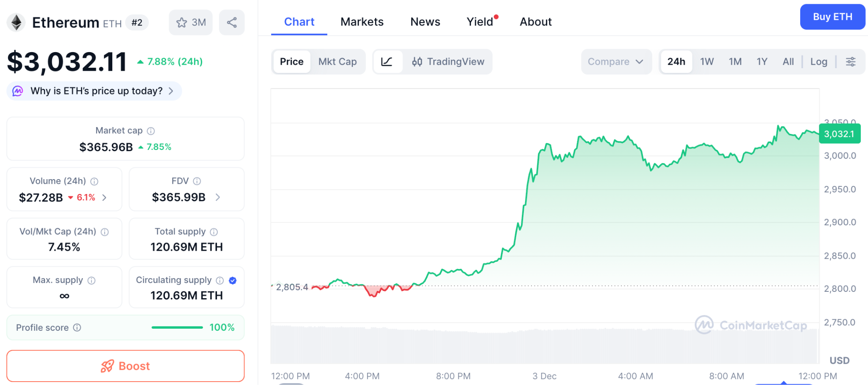This screenshot has height=385, width=868.
Task: Click the $27.28B volume value
Action: pos(41,198)
